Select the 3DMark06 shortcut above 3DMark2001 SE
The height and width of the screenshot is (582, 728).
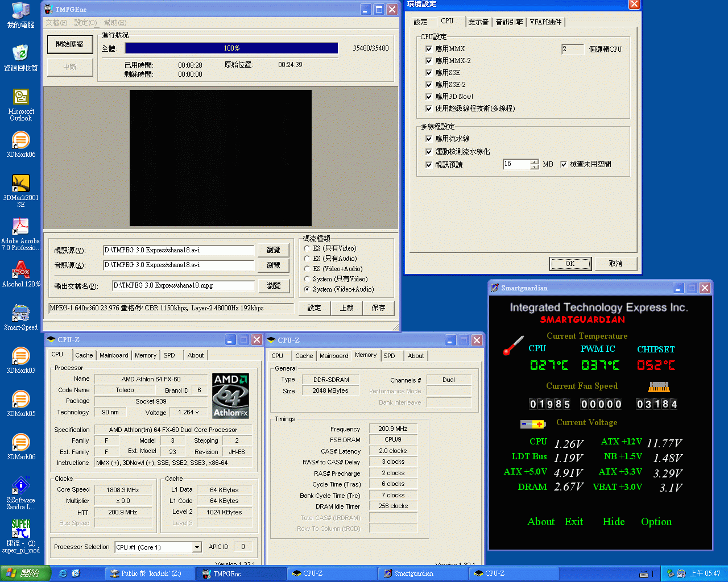(21, 144)
